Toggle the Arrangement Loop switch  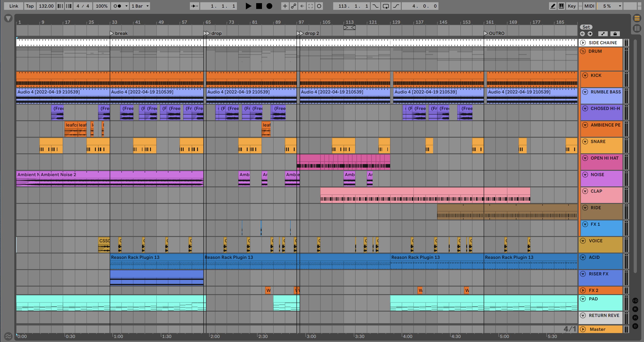[386, 6]
